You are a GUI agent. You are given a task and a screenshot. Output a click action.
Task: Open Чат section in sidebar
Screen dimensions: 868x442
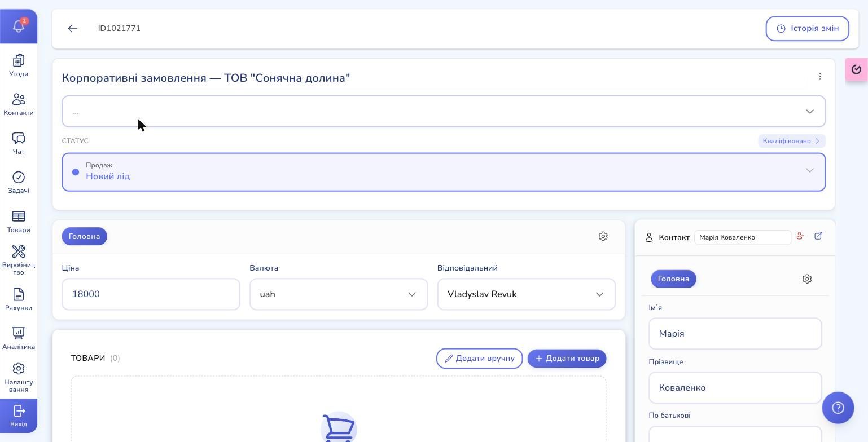point(19,143)
